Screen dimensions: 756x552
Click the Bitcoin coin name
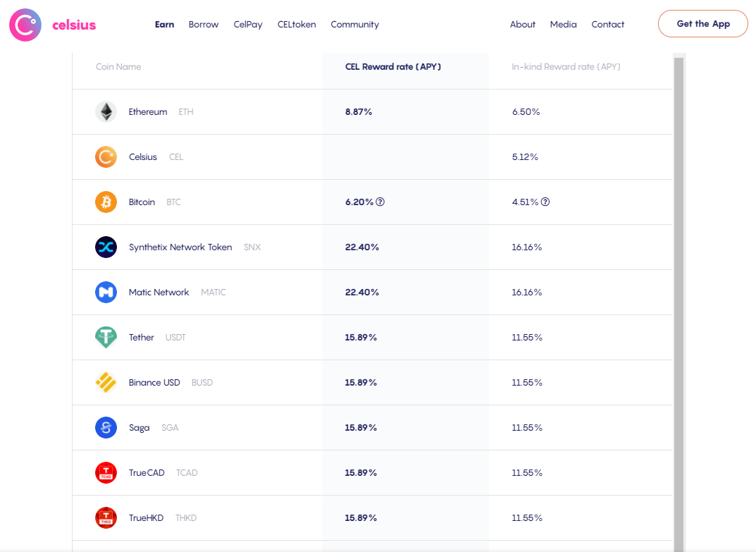tap(142, 202)
